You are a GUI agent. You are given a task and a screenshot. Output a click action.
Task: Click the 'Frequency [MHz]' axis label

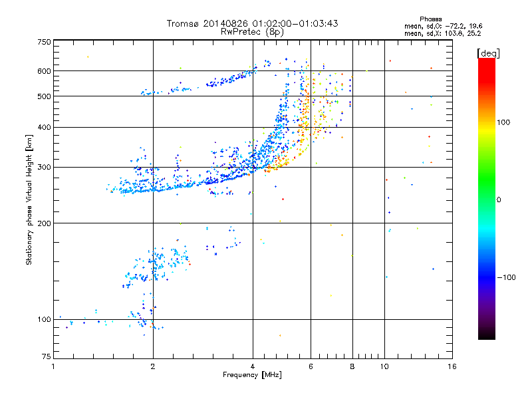pos(252,375)
